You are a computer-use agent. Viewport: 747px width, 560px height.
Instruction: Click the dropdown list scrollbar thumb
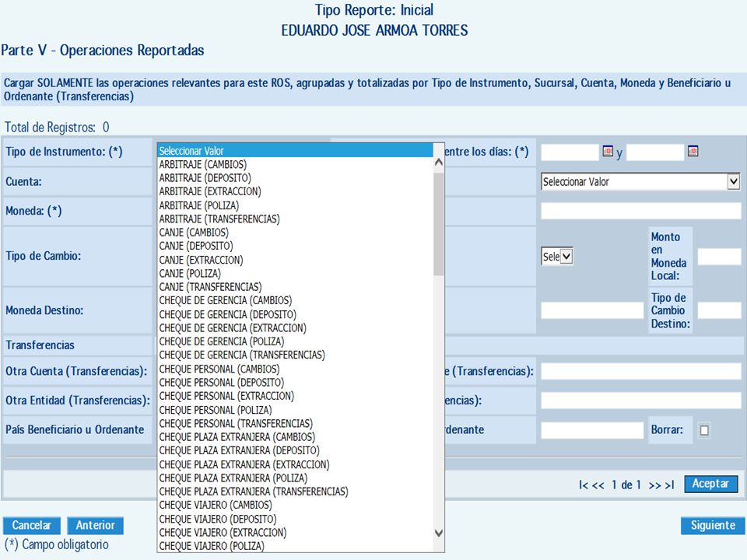439,224
